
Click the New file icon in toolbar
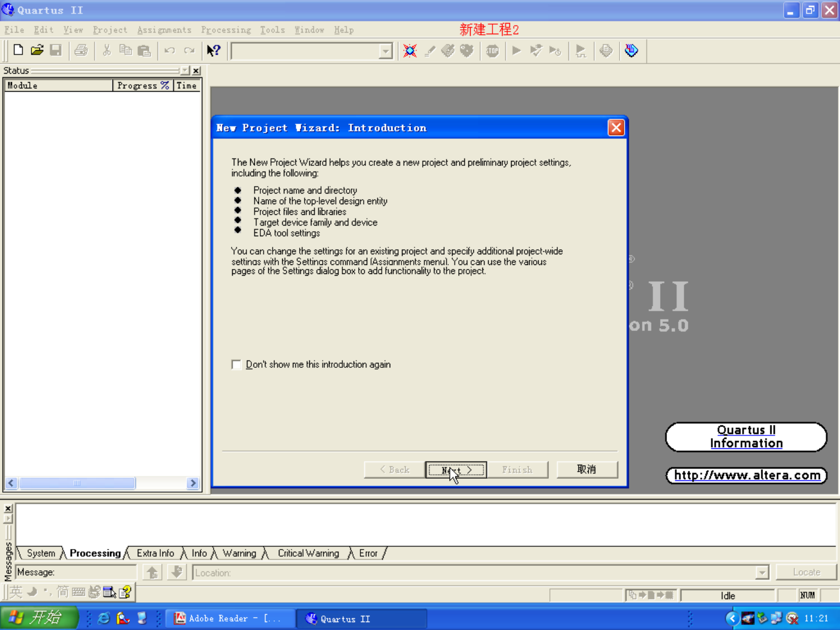[x=18, y=50]
